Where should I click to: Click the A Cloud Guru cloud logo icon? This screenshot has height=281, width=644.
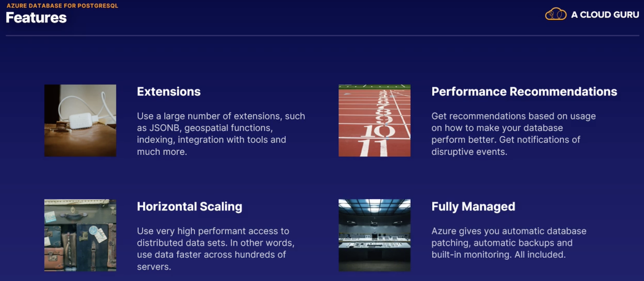point(556,14)
